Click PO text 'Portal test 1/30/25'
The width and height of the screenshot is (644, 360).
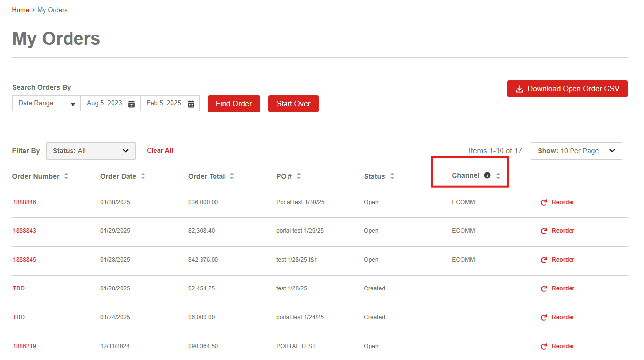point(300,202)
